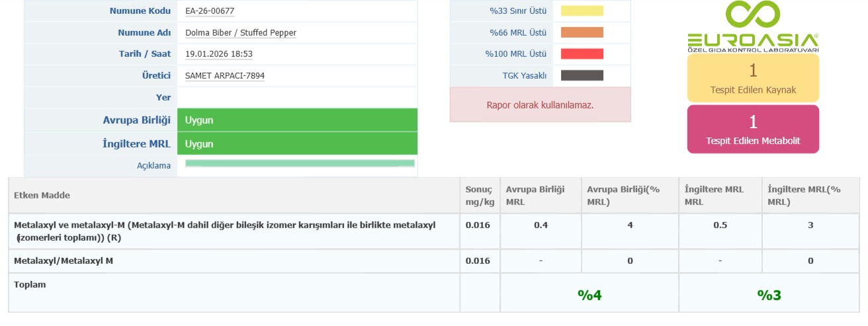Click the sample code EA-26-00677
The height and width of the screenshot is (326, 868).
click(210, 11)
